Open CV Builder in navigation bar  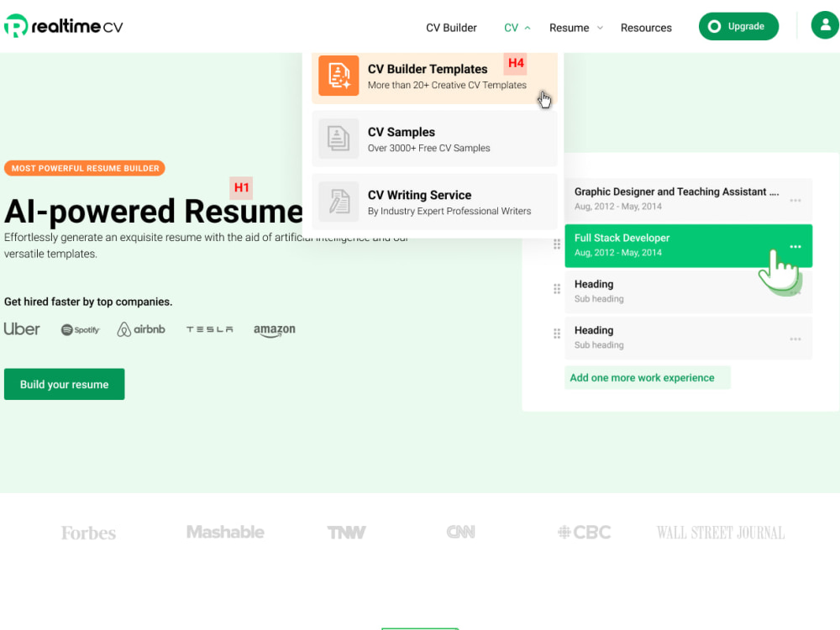point(451,28)
